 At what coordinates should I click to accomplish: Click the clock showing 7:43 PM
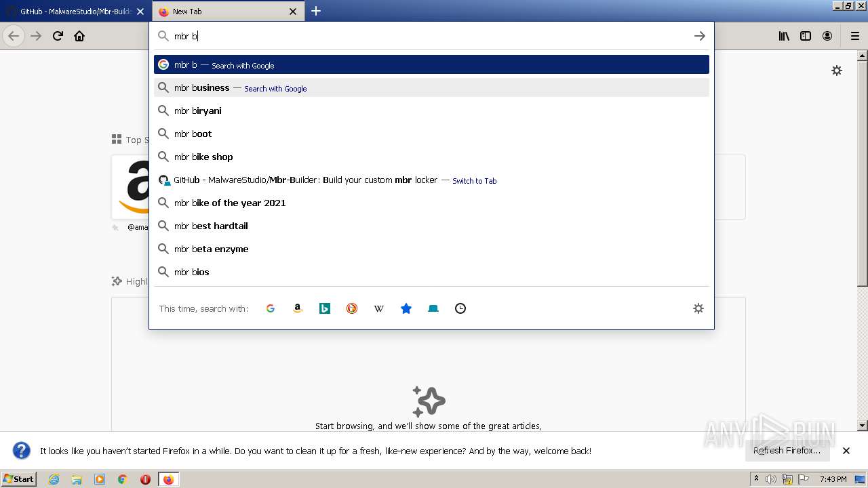pos(833,479)
